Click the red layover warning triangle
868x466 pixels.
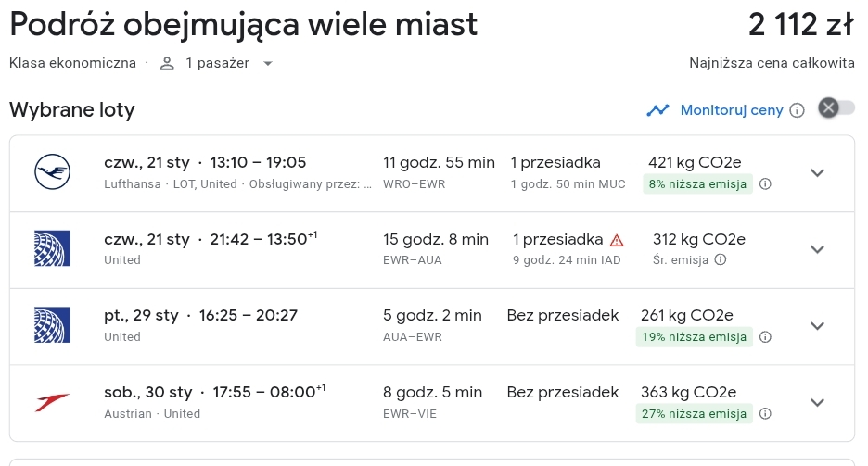[617, 241]
